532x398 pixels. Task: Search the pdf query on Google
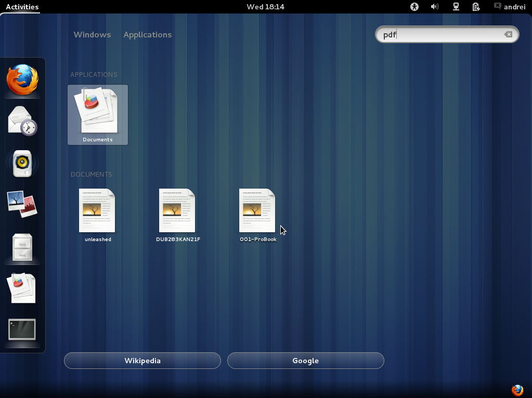(305, 360)
